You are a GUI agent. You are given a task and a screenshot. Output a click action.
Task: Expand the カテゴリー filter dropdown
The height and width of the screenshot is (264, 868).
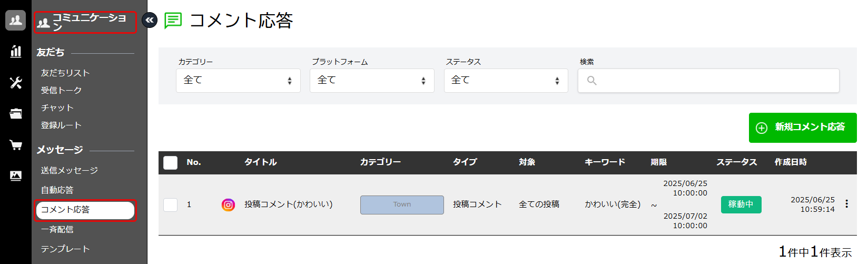(238, 81)
